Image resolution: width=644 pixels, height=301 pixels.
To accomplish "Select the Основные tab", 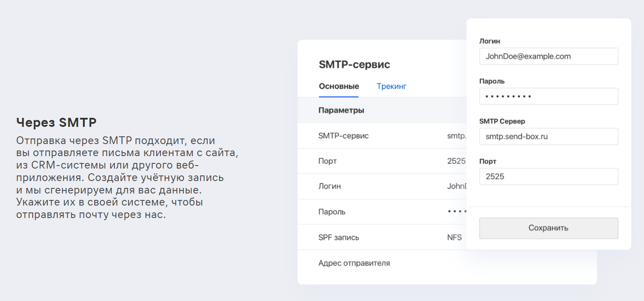I will (x=339, y=86).
